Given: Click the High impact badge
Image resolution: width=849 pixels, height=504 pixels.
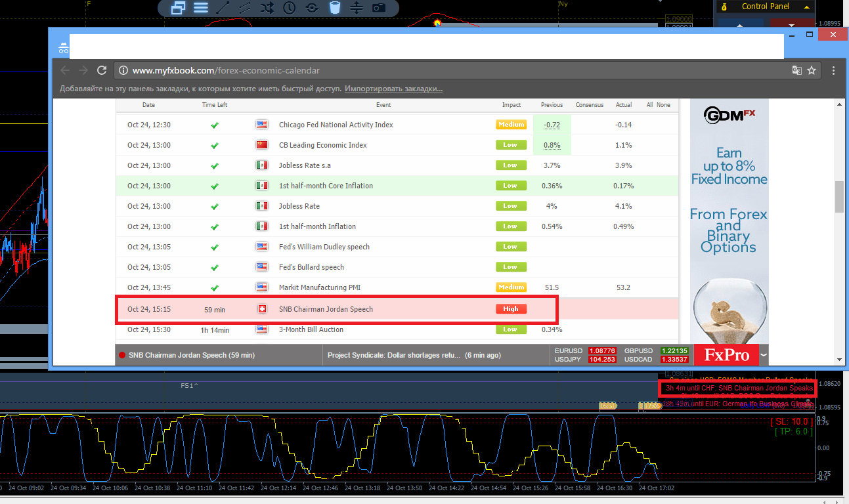Looking at the screenshot, I should tap(511, 309).
